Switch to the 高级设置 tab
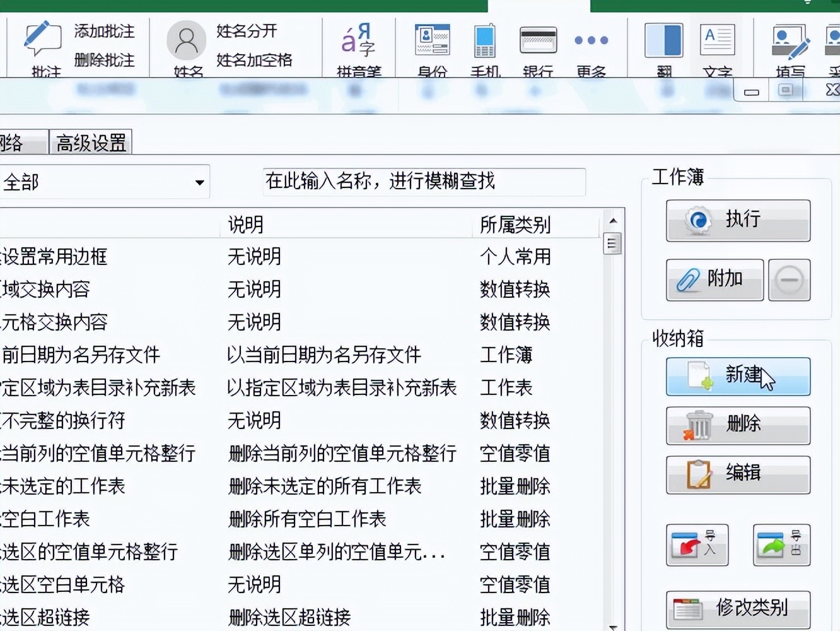This screenshot has height=631, width=840. click(x=90, y=141)
